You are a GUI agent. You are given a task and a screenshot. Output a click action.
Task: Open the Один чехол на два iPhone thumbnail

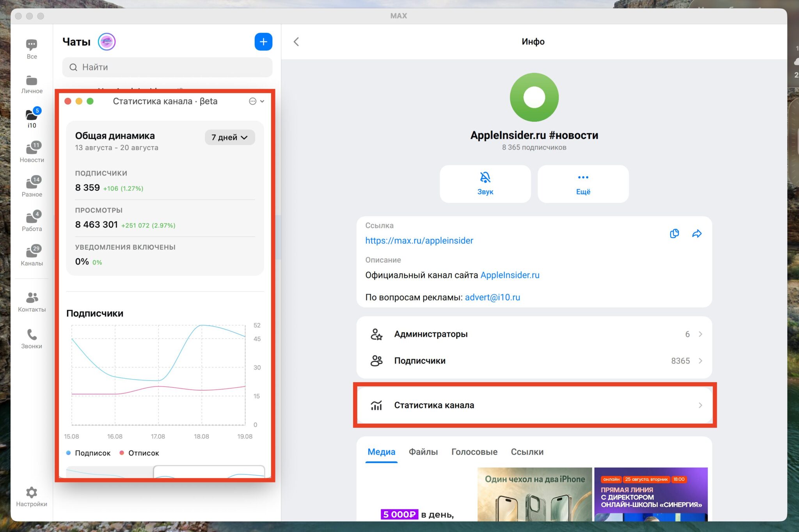click(534, 494)
